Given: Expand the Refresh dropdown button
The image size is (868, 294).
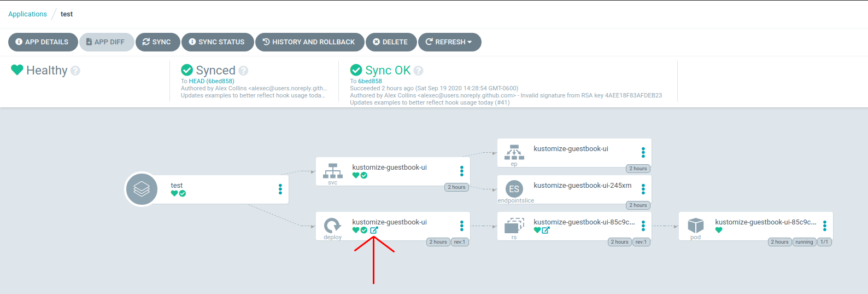Looking at the screenshot, I should click(x=449, y=42).
